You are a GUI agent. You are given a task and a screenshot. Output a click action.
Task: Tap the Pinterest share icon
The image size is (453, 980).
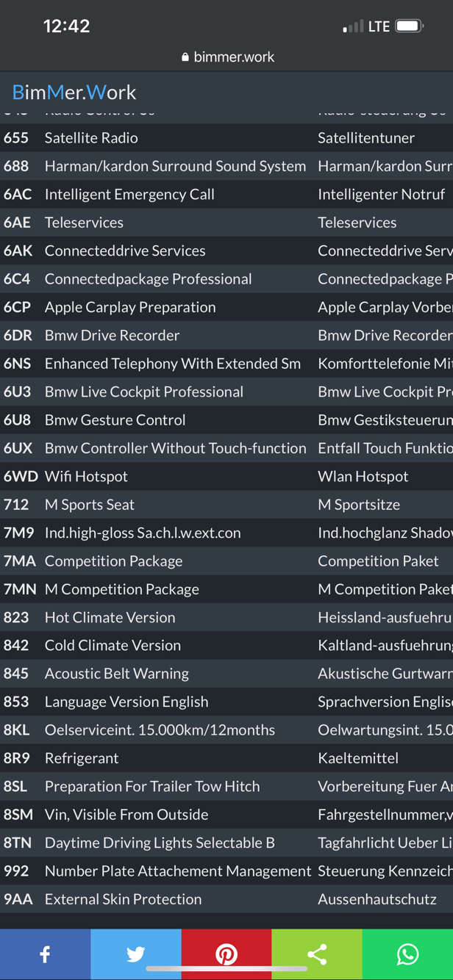226,954
